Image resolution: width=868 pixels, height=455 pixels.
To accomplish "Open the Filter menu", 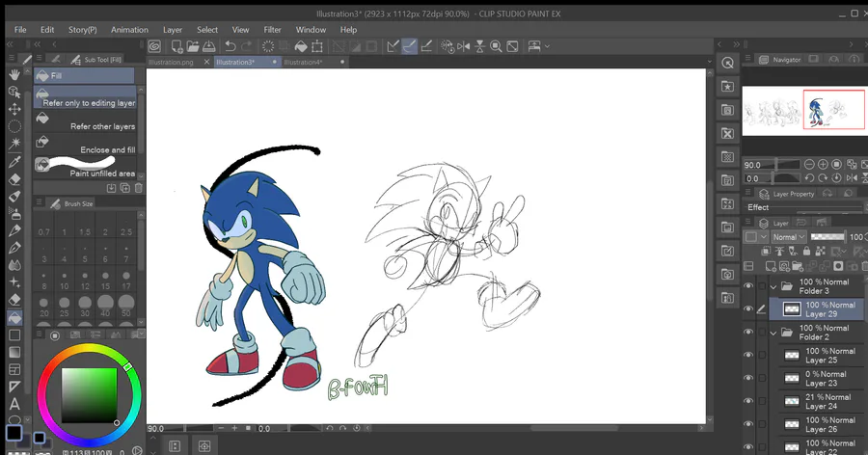I will click(x=272, y=29).
